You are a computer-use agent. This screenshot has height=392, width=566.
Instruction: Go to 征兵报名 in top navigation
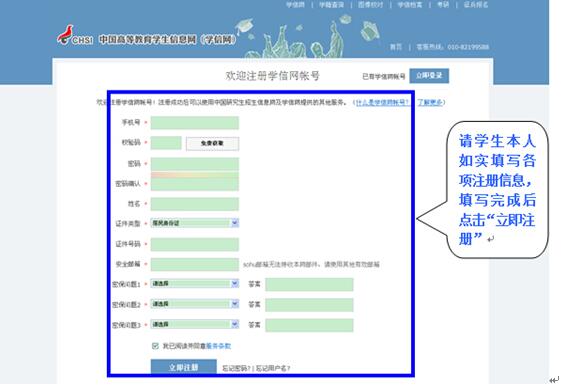click(x=476, y=5)
